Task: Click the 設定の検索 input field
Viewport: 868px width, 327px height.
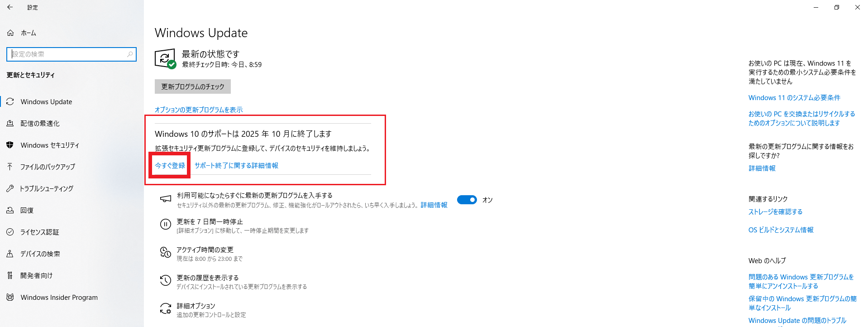Action: pyautogui.click(x=72, y=54)
